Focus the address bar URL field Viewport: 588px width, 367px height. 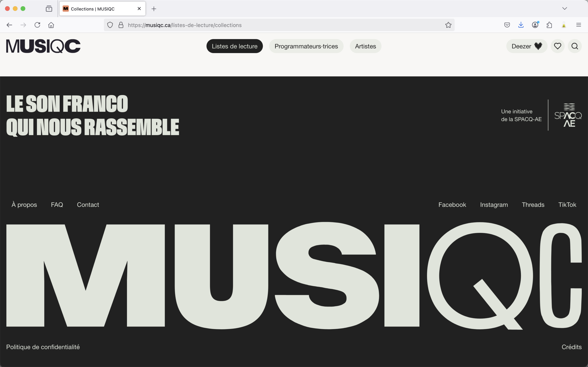tap(279, 25)
